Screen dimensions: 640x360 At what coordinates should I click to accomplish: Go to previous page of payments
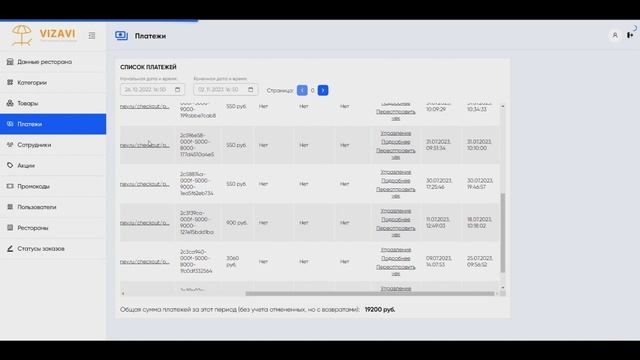click(x=302, y=90)
